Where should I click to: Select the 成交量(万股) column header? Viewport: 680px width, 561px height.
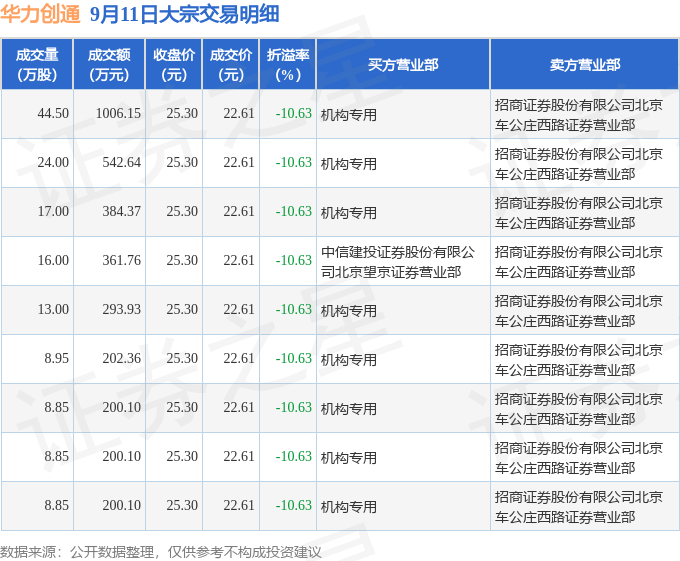pyautogui.click(x=37, y=64)
